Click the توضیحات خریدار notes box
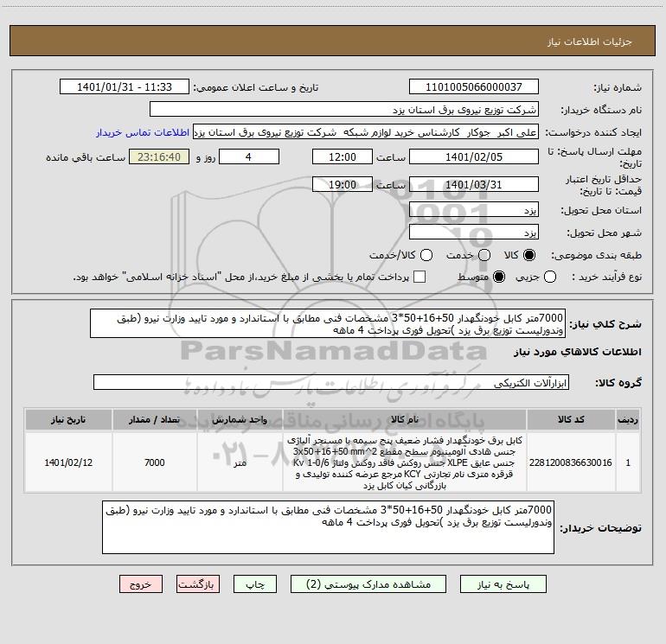 (329, 527)
